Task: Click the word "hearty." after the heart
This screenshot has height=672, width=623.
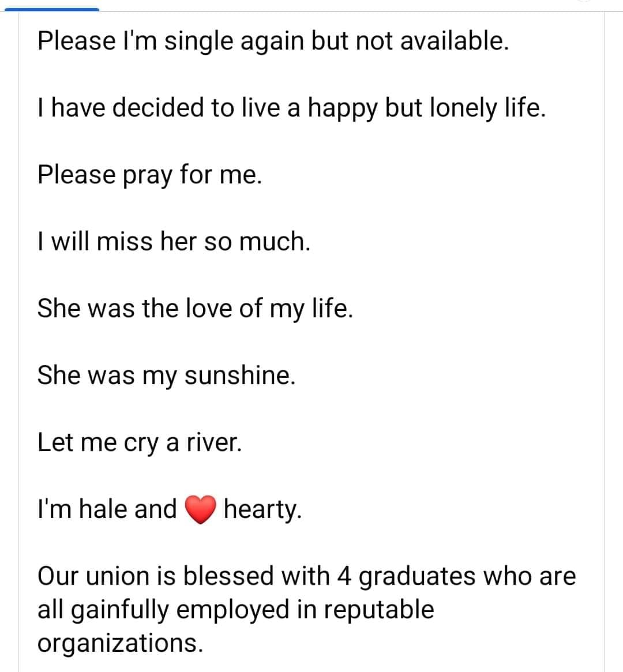Action: [262, 509]
